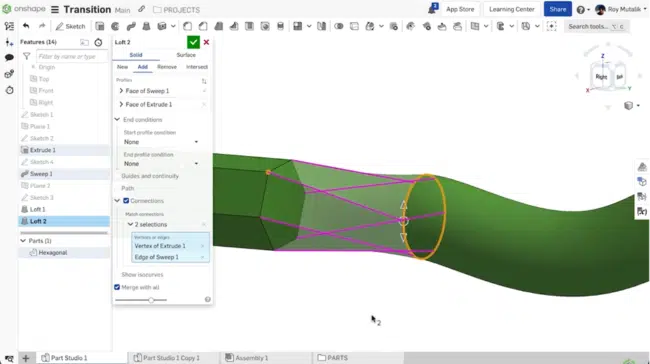
Task: Expand the Face of Extrude 1 profile
Action: (121, 104)
